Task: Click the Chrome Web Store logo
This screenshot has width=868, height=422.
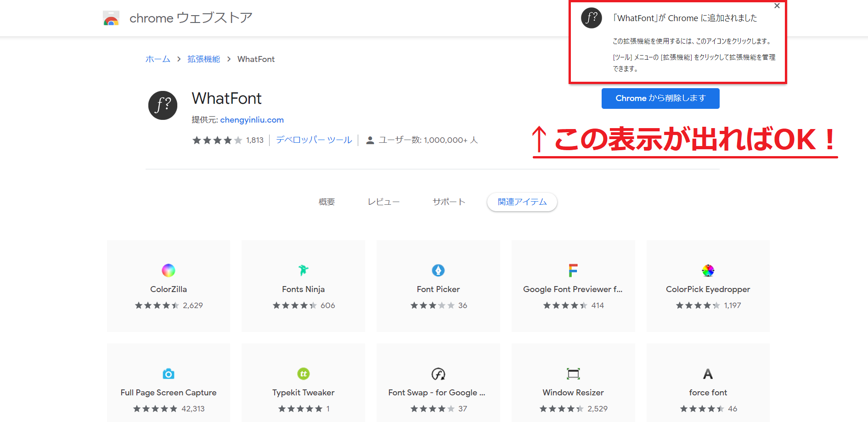Action: coord(111,18)
